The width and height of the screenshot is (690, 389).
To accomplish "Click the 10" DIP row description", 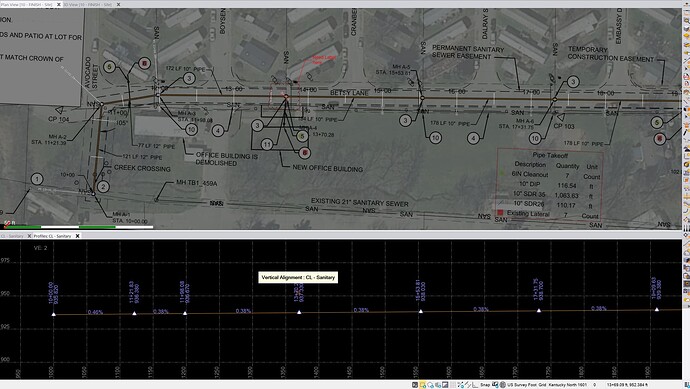I will pos(529,184).
